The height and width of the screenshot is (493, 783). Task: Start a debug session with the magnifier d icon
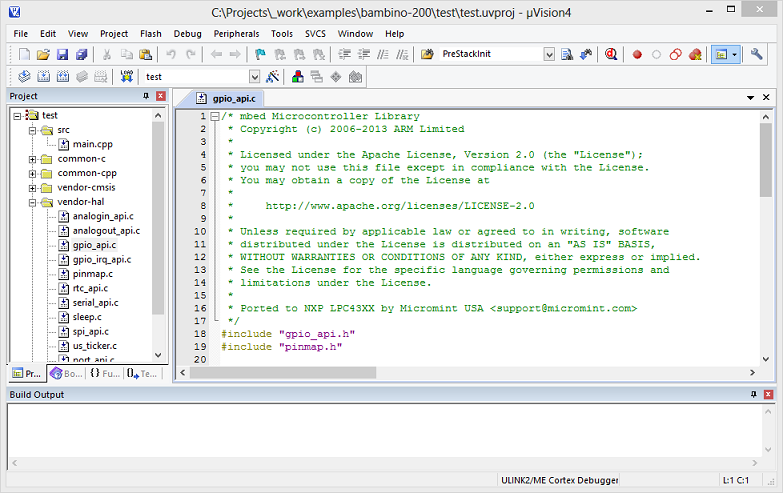pos(611,54)
